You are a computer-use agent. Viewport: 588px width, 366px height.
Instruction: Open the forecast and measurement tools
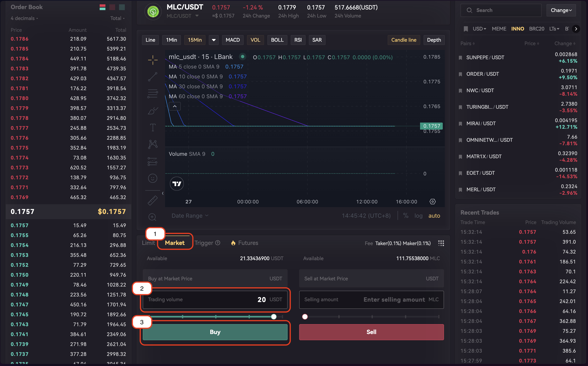point(153,162)
